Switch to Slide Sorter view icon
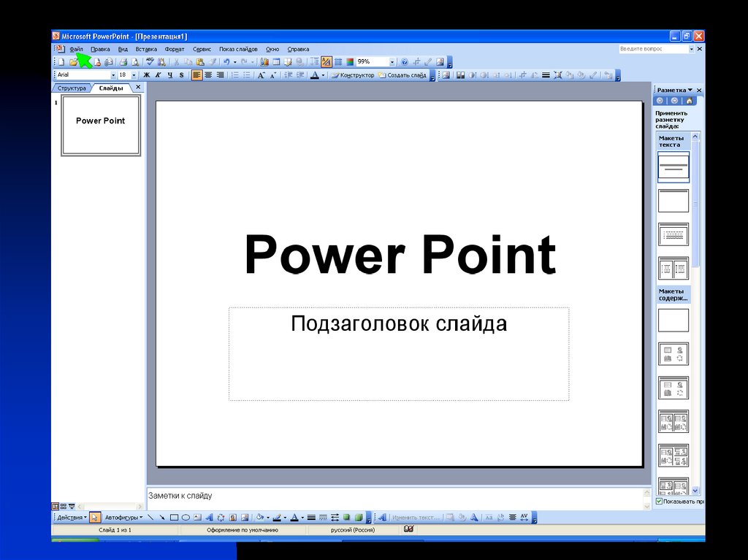The height and width of the screenshot is (560, 748). 64,507
